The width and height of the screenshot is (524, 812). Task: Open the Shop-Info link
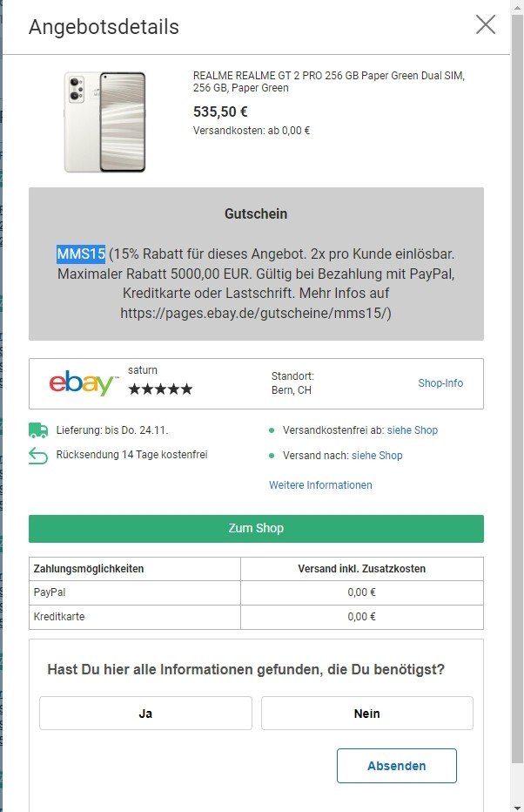click(x=440, y=383)
